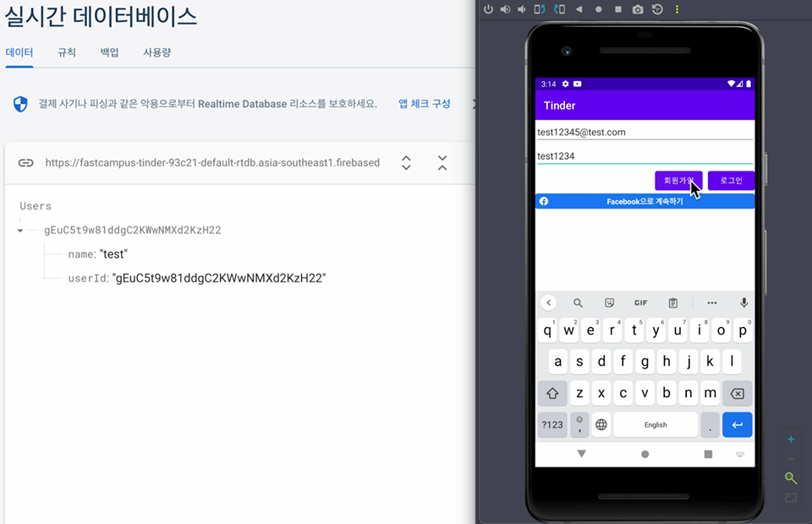
Task: Expand all database nodes arrows
Action: 407,163
